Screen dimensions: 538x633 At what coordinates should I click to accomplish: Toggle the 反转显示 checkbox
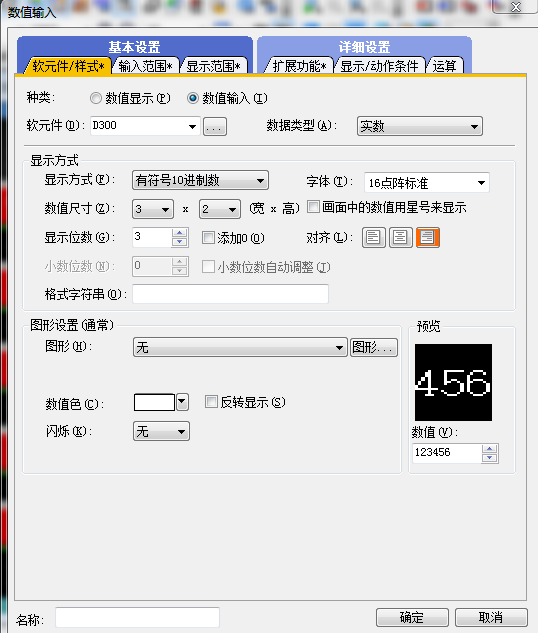tap(211, 402)
